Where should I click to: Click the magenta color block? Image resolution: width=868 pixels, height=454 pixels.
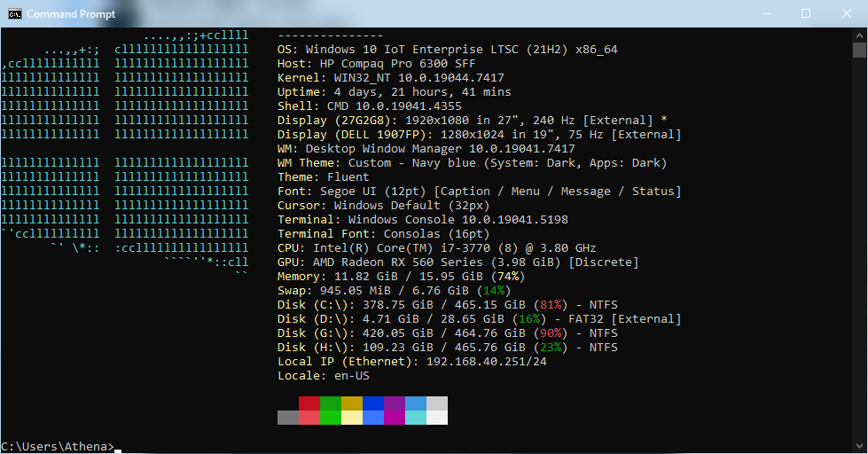(395, 418)
